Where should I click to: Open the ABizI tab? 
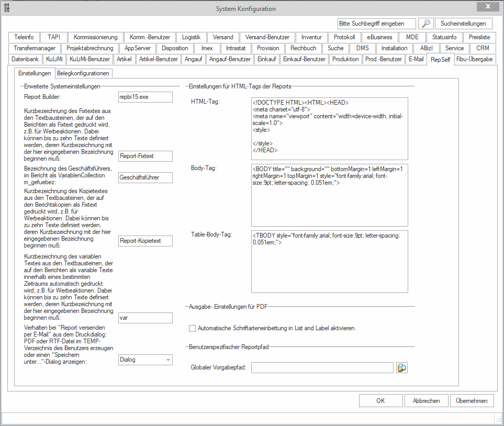426,48
